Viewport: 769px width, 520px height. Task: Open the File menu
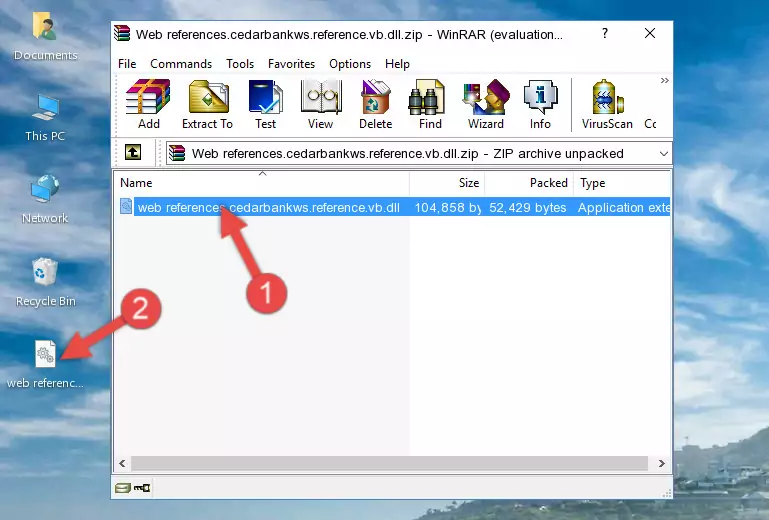(x=127, y=64)
